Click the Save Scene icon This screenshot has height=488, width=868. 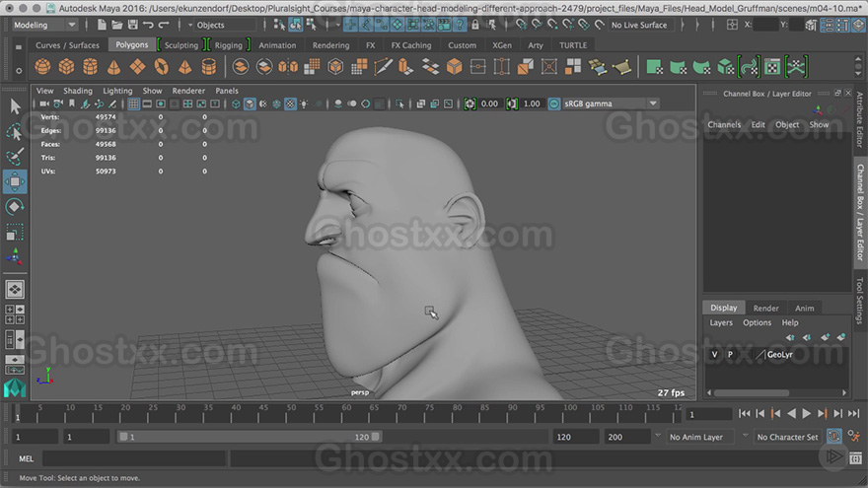[133, 25]
